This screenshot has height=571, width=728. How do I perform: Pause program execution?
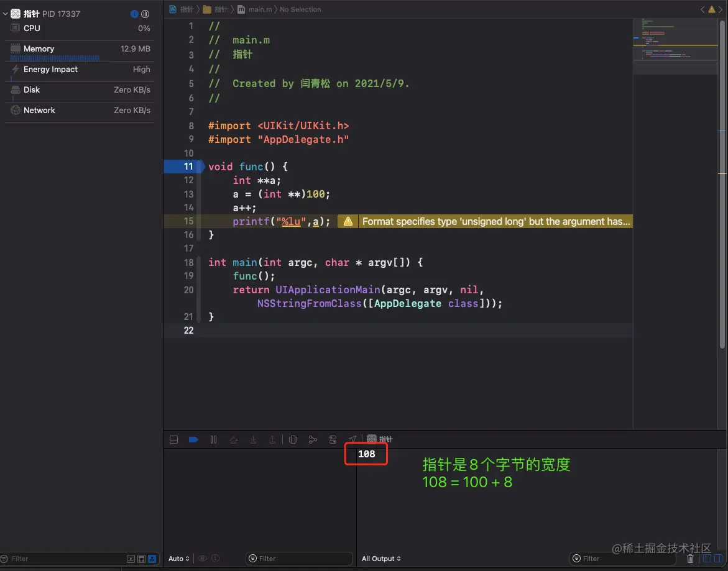click(x=214, y=439)
